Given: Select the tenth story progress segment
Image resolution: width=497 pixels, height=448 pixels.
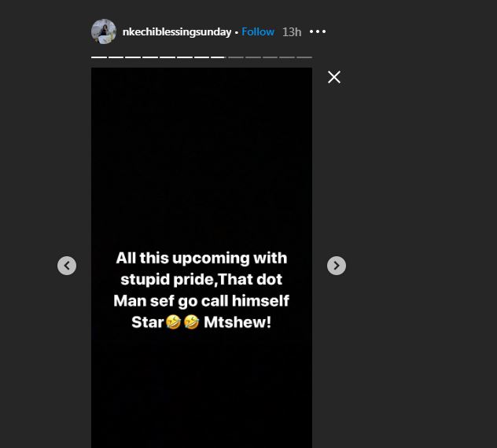Looking at the screenshot, I should coord(252,57).
